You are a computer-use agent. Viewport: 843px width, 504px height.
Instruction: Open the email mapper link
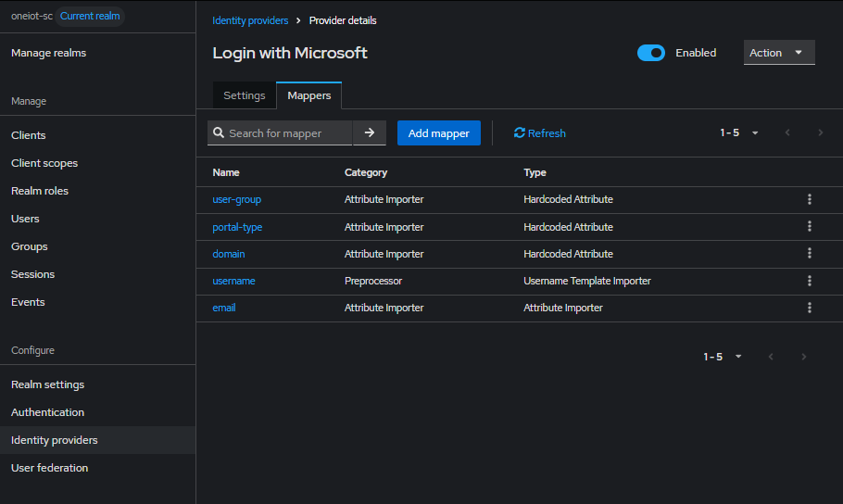[x=224, y=308]
